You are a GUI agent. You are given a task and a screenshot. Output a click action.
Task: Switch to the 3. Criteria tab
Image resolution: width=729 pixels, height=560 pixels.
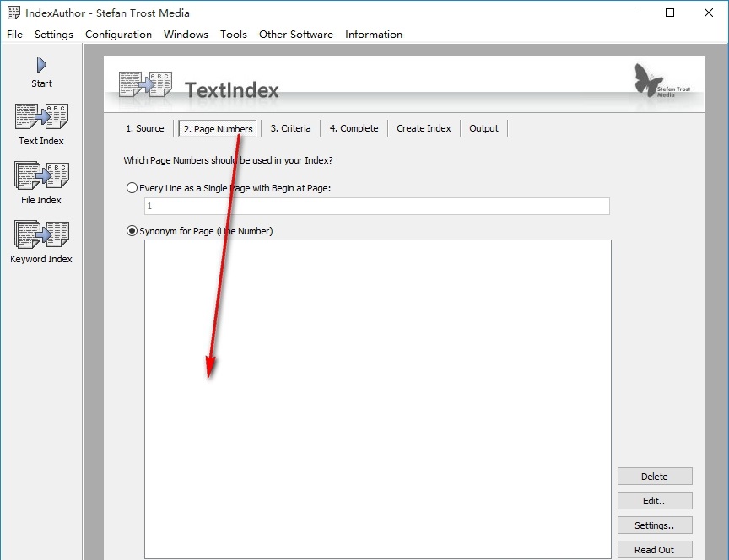coord(290,128)
